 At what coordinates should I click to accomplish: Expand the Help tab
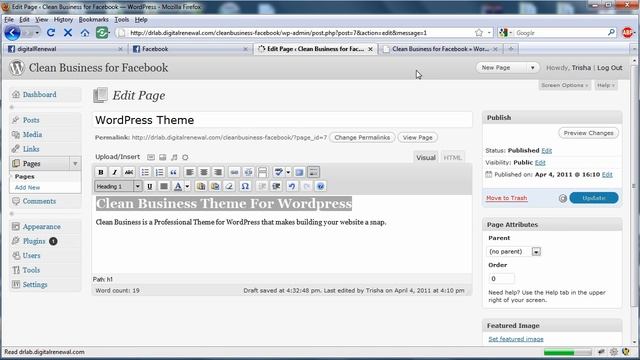(606, 85)
